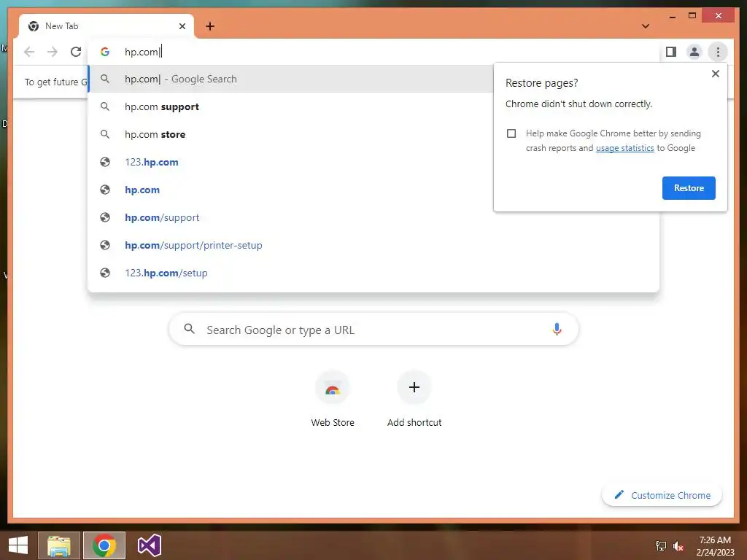Dismiss the Restore pages popup

[x=715, y=74]
